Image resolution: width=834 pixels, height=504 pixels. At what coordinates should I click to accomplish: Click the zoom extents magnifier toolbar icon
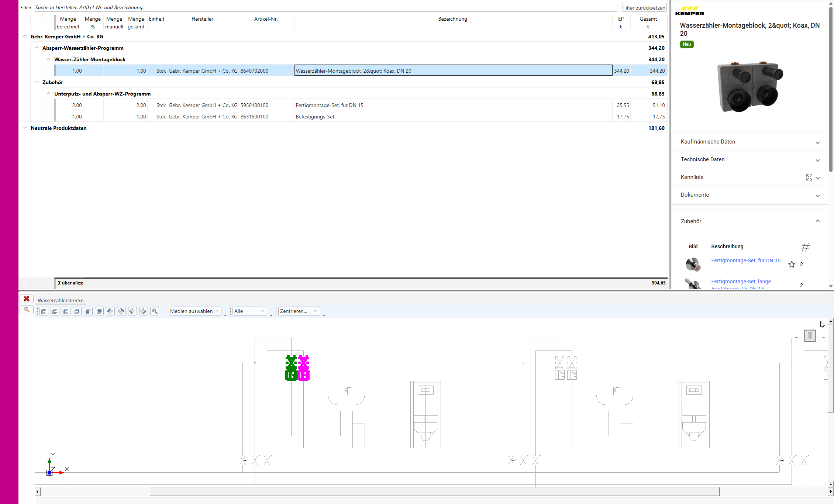click(155, 311)
